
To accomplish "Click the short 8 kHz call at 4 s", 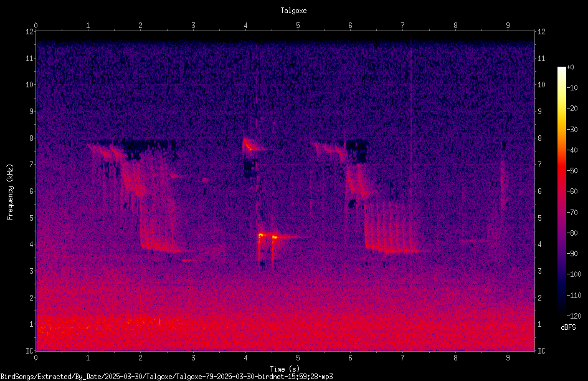I will (249, 145).
